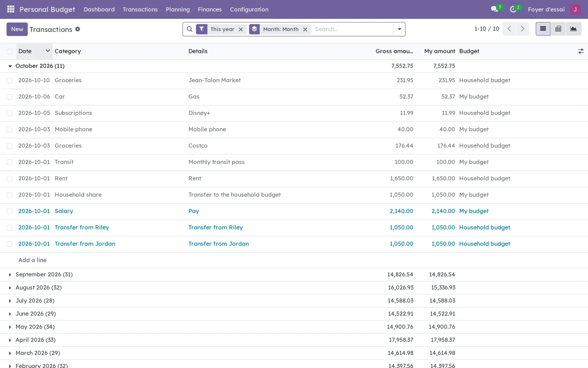This screenshot has width=588, height=368.
Task: Open the Transactions gear settings icon
Action: click(78, 29)
